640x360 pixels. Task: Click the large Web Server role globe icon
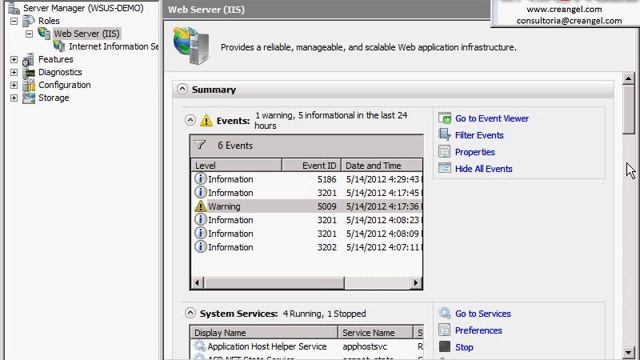[x=191, y=46]
